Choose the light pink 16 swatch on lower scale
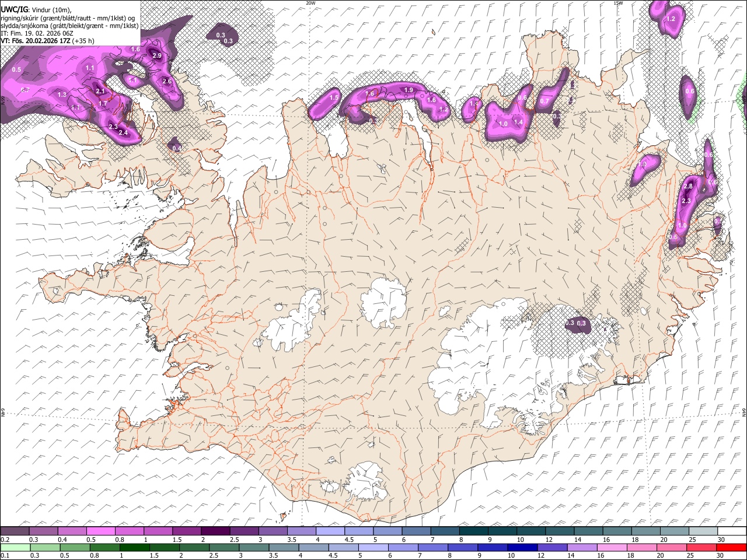747x560 pixels. 612,547
